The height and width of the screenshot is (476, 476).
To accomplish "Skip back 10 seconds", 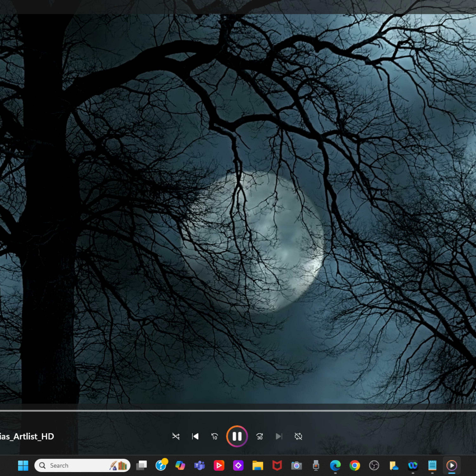I will (x=215, y=436).
